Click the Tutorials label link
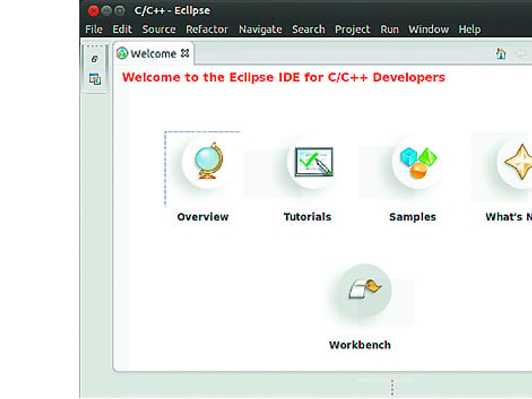Viewport: 532px width, 399px height. point(307,217)
